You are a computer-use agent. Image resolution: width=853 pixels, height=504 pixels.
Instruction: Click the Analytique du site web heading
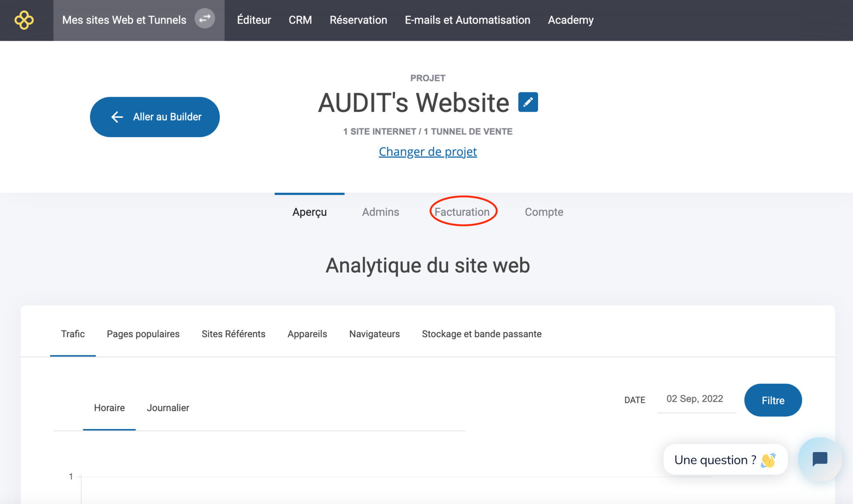(x=427, y=266)
